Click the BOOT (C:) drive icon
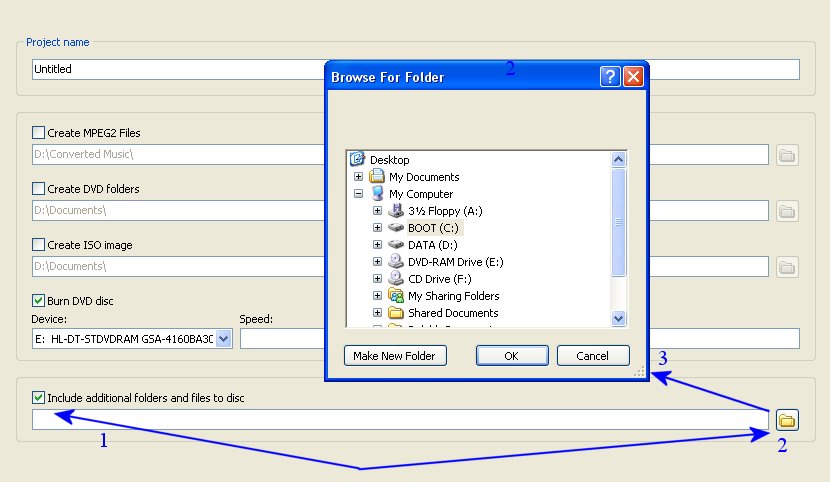Viewport: 830px width, 482px height. (x=395, y=228)
